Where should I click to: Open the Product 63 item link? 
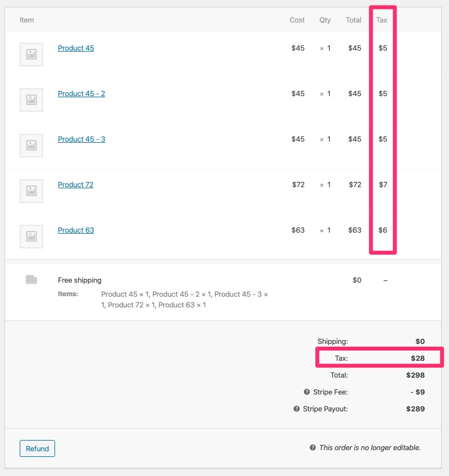pos(75,230)
